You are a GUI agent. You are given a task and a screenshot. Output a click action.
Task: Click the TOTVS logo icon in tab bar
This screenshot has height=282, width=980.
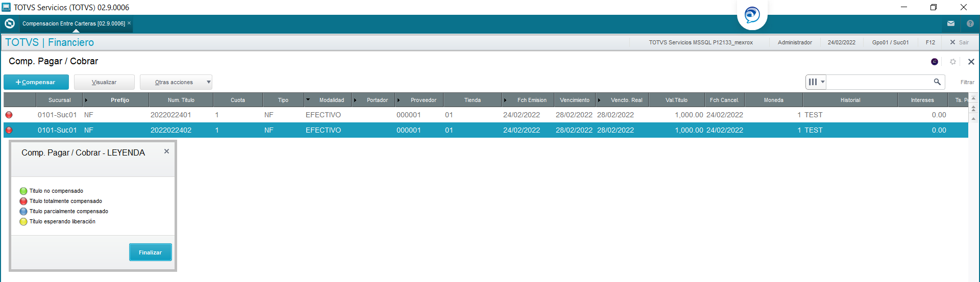click(9, 23)
